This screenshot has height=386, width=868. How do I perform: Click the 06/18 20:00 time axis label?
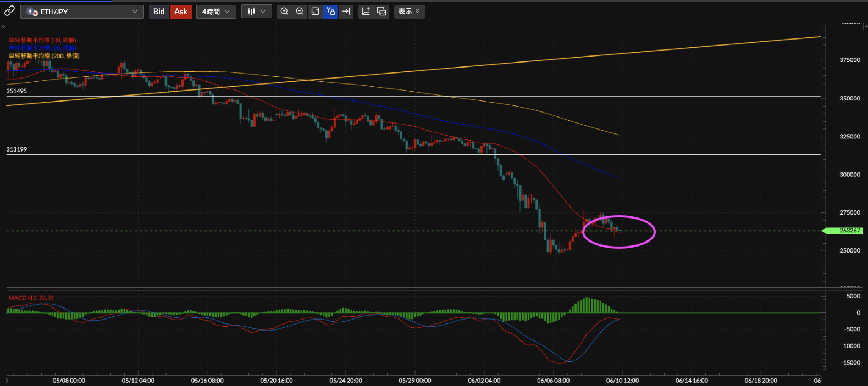click(761, 381)
